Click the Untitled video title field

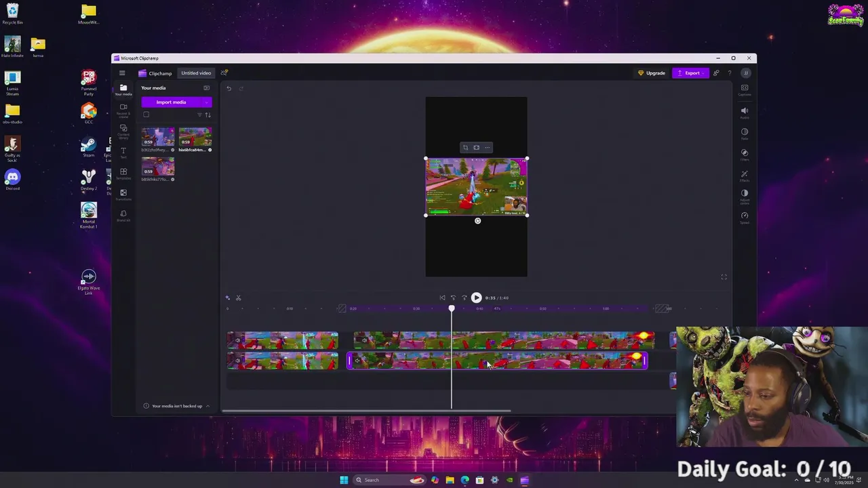196,73
